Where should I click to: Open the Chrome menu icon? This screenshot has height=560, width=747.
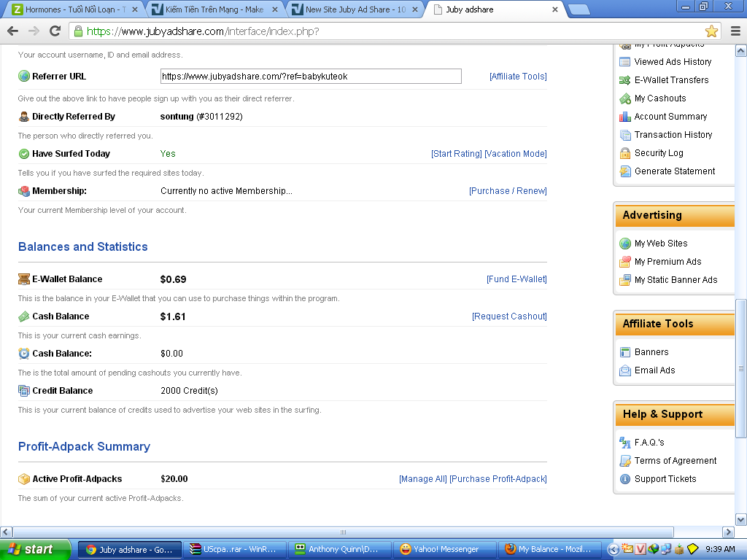point(735,31)
